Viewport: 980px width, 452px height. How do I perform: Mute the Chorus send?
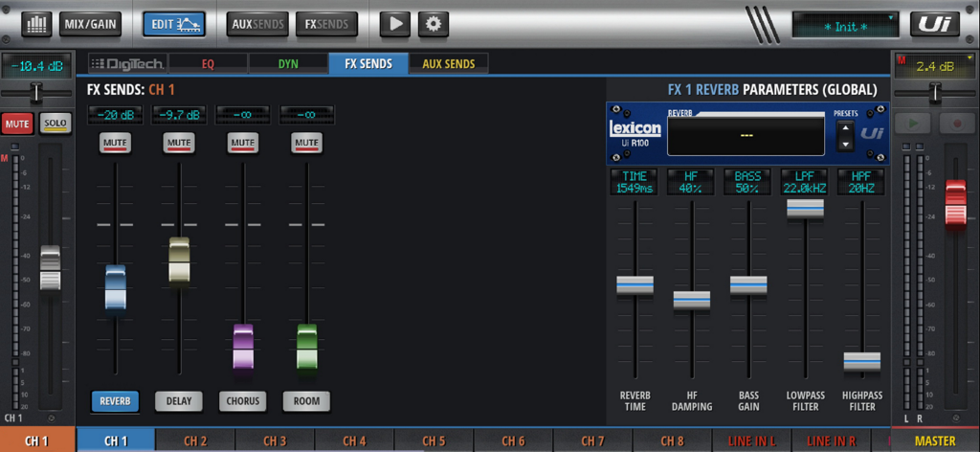[242, 143]
